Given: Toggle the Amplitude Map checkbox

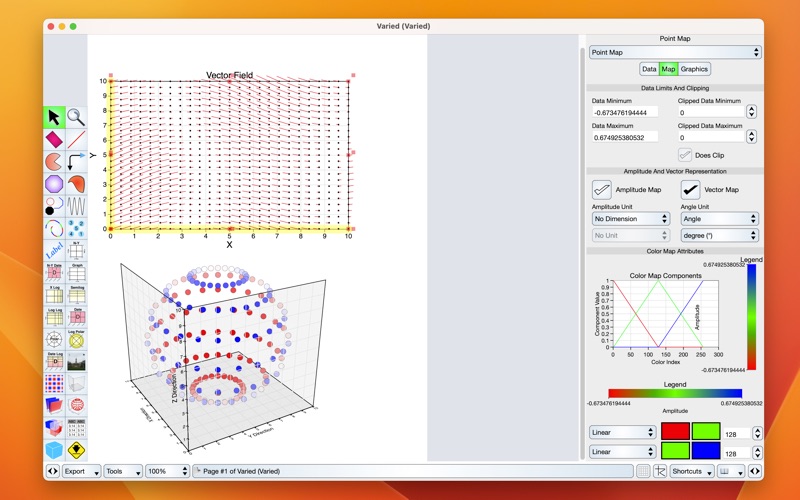Looking at the screenshot, I should tap(601, 189).
